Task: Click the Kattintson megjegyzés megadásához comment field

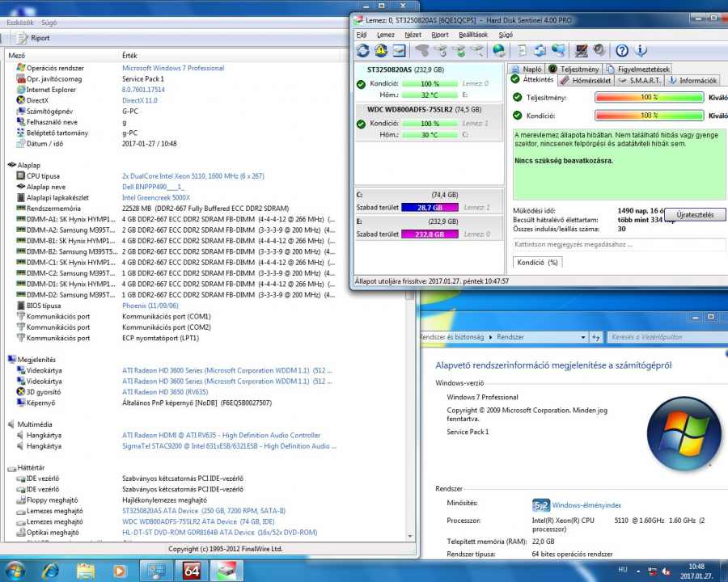Action: 619,244
